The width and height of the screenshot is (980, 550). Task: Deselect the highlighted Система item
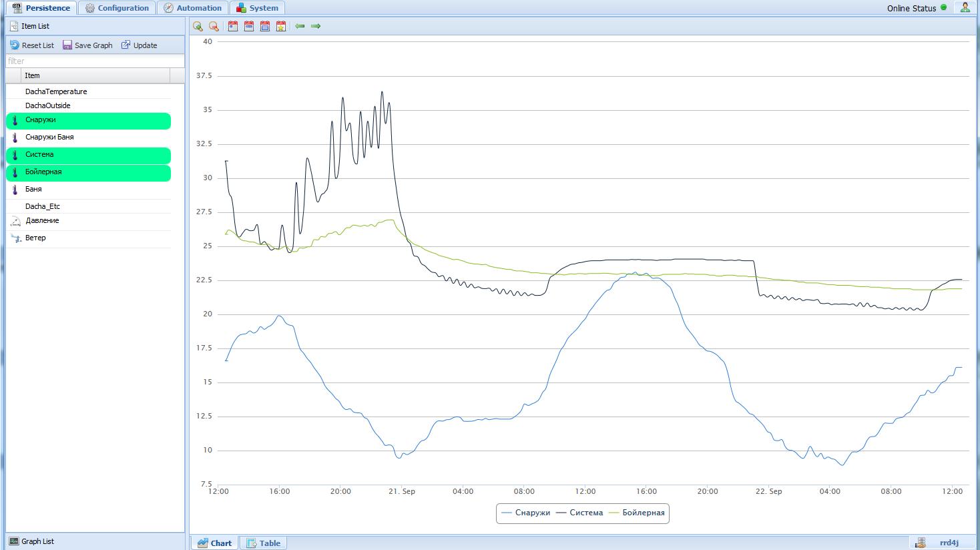(x=88, y=155)
